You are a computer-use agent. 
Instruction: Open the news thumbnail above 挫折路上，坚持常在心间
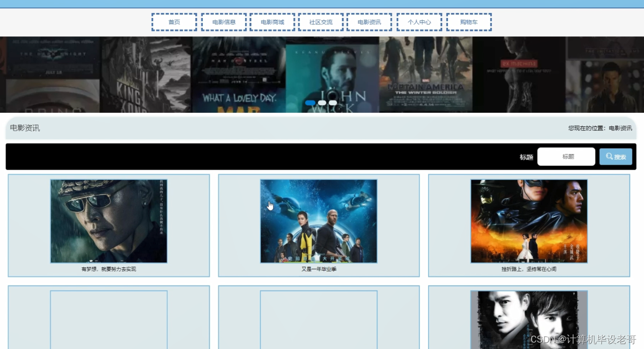coord(529,221)
